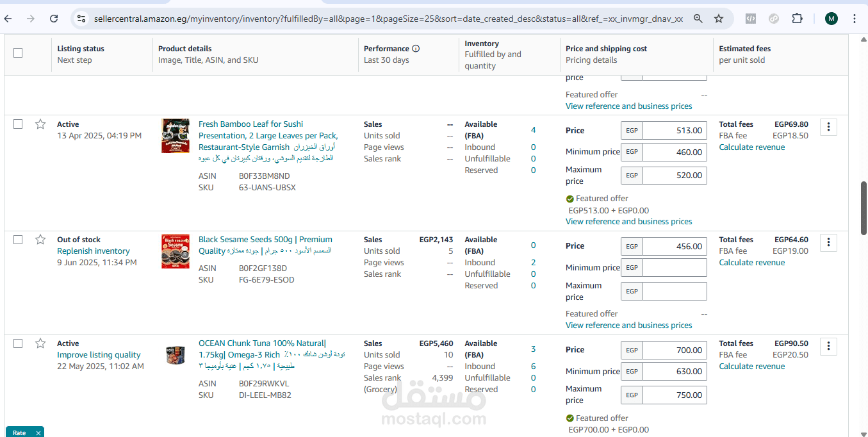Focus Black Sesame Seeds empty maximum price field

click(x=675, y=292)
